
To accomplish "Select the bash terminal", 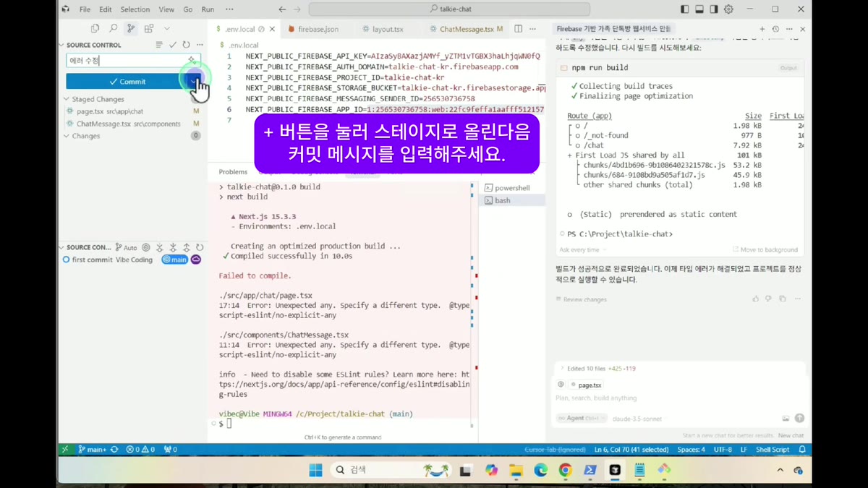I will [512, 200].
